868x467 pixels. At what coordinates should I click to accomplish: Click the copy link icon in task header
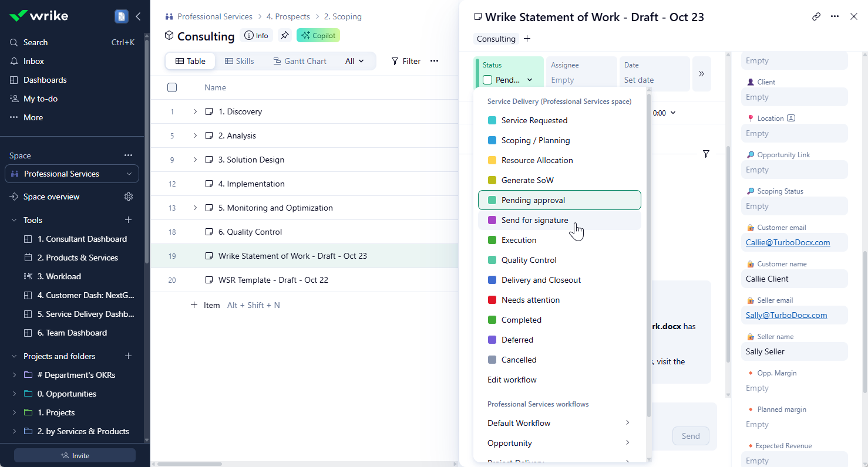point(816,16)
